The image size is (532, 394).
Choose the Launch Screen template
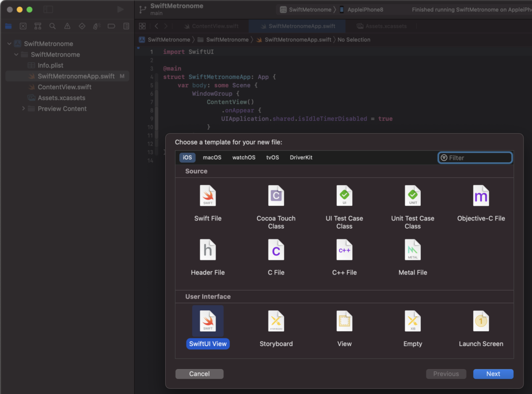[481, 329]
